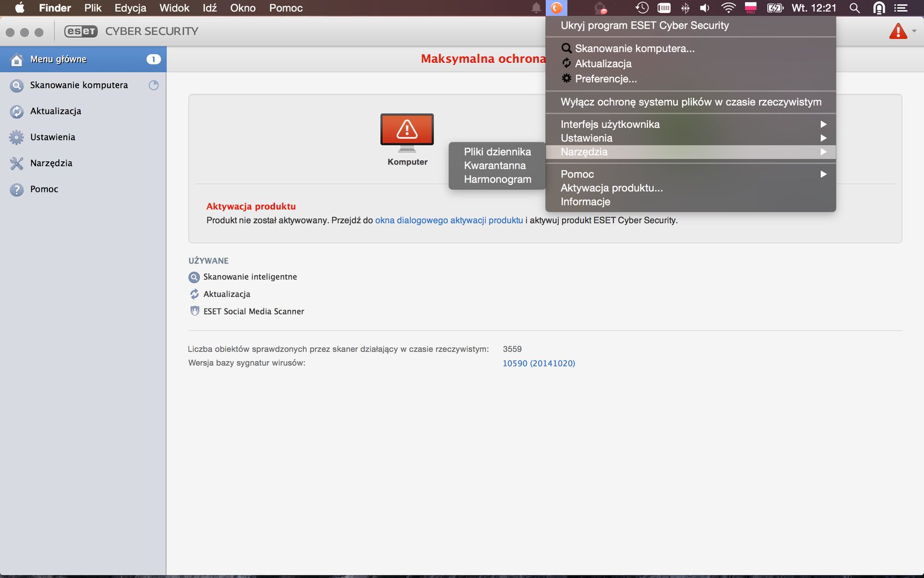Viewport: 924px width, 578px height.
Task: Open the Widok menu
Action: coord(175,8)
